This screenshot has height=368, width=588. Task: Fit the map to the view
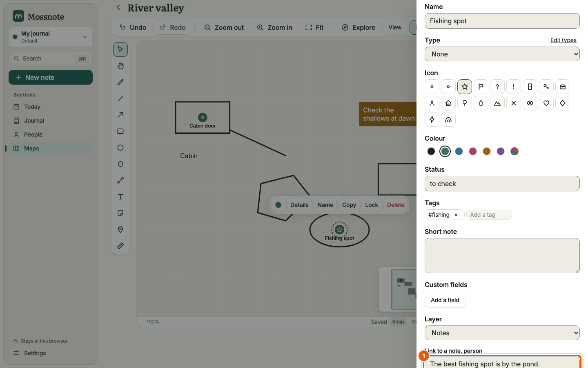tap(314, 27)
